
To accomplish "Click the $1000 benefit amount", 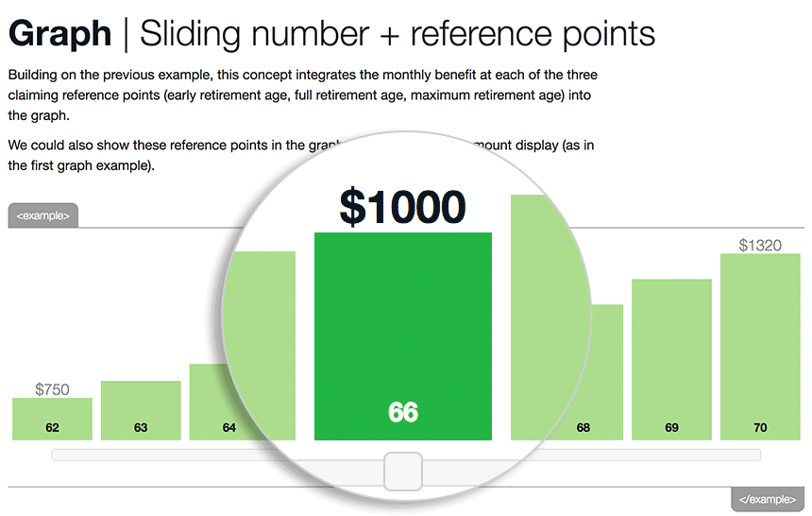I will pos(403,207).
